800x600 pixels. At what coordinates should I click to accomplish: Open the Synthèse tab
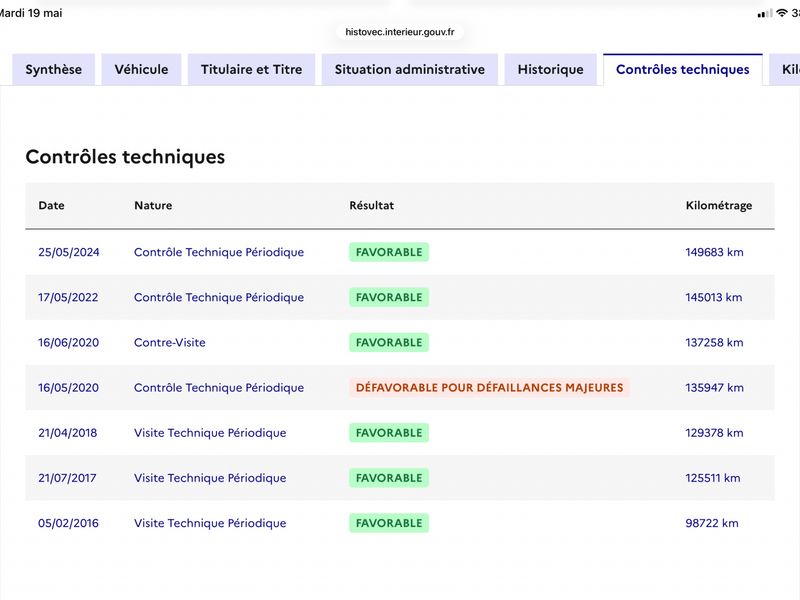tap(54, 69)
